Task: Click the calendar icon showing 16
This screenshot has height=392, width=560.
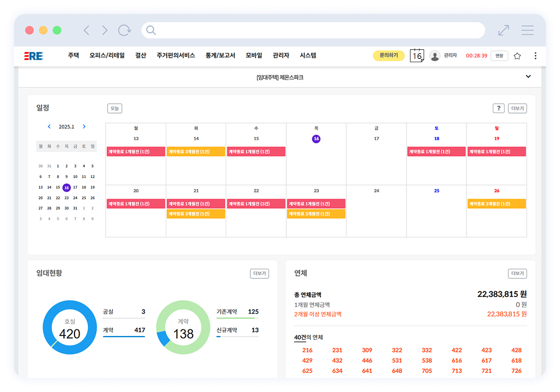Action: [x=417, y=55]
